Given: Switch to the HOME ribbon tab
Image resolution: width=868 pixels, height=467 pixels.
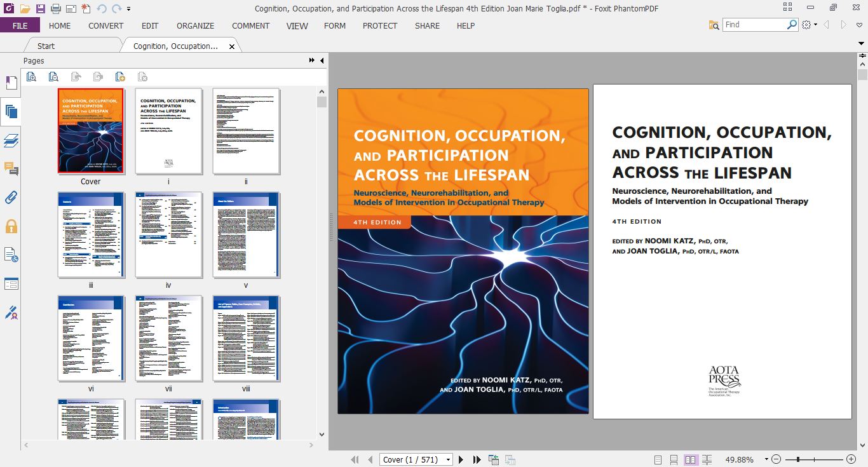Looking at the screenshot, I should coord(60,25).
